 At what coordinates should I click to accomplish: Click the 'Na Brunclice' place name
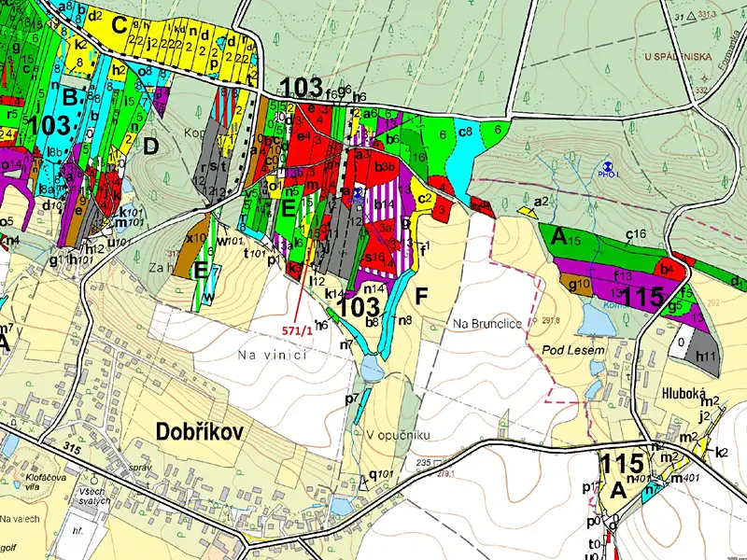(x=487, y=324)
